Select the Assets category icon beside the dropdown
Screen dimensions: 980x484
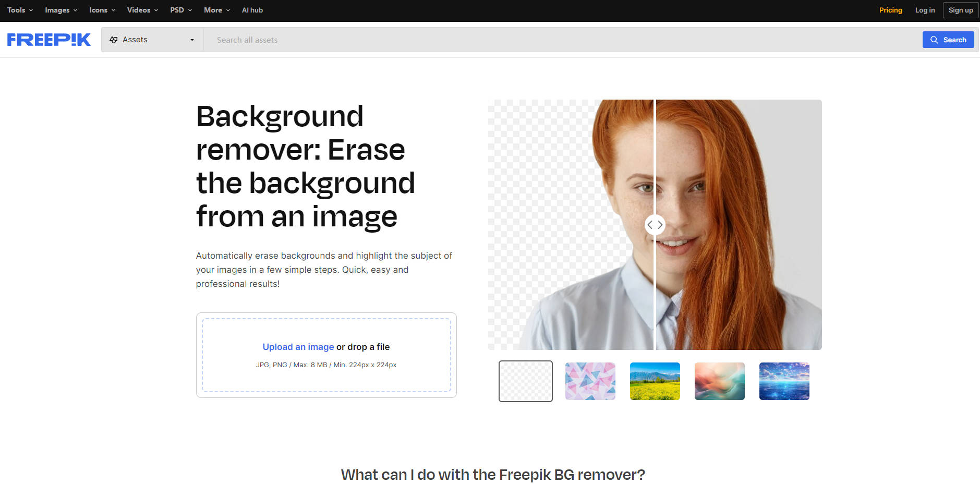point(113,39)
